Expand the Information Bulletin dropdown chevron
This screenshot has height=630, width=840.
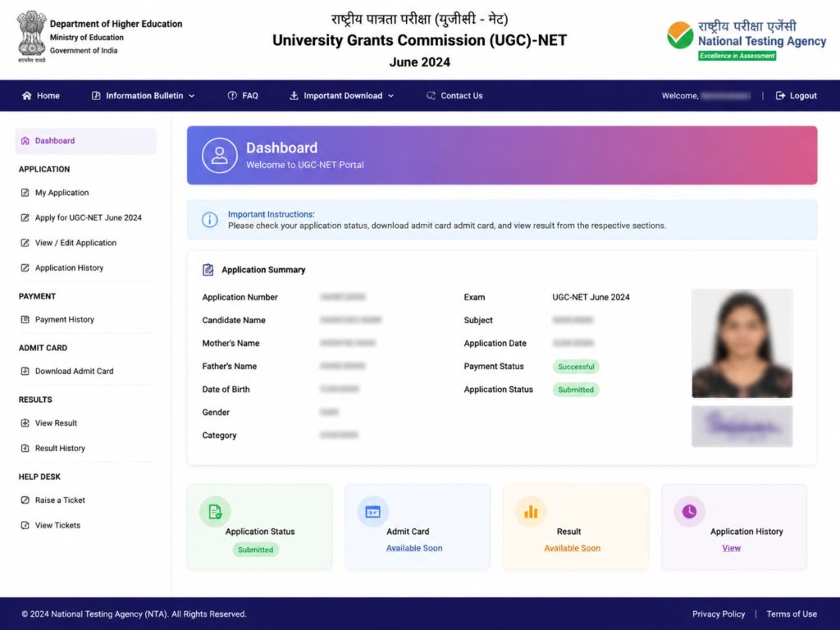tap(192, 96)
